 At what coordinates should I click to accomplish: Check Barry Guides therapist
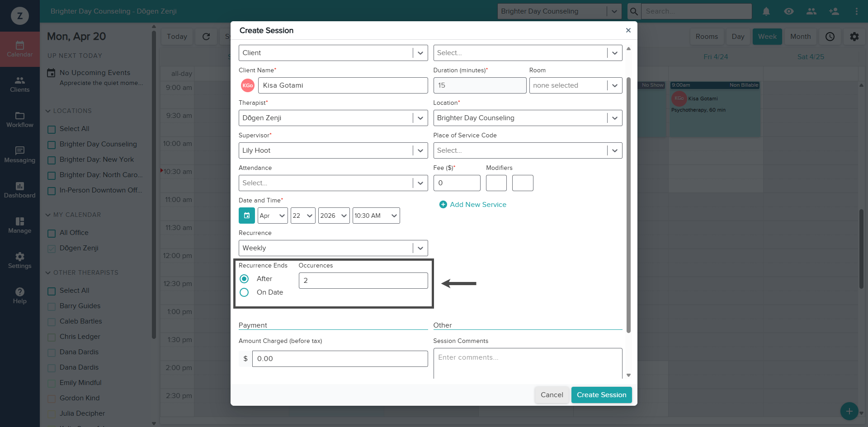click(x=52, y=306)
